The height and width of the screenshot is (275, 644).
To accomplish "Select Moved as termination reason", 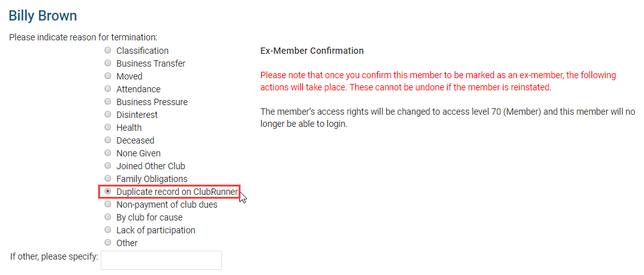I will coord(108,76).
